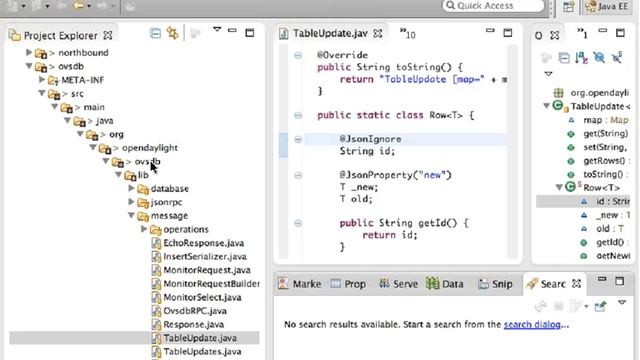Click Pin the Search View icon
640x360 pixels.
600,306
